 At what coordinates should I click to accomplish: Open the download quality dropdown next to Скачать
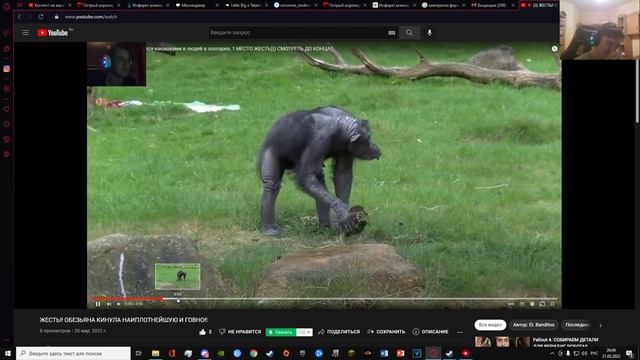click(x=304, y=332)
